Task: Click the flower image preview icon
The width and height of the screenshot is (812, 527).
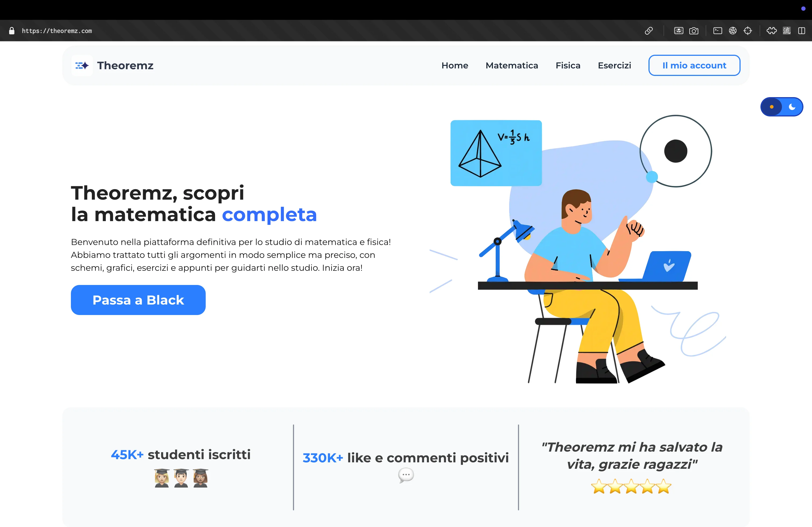Action: tap(679, 31)
